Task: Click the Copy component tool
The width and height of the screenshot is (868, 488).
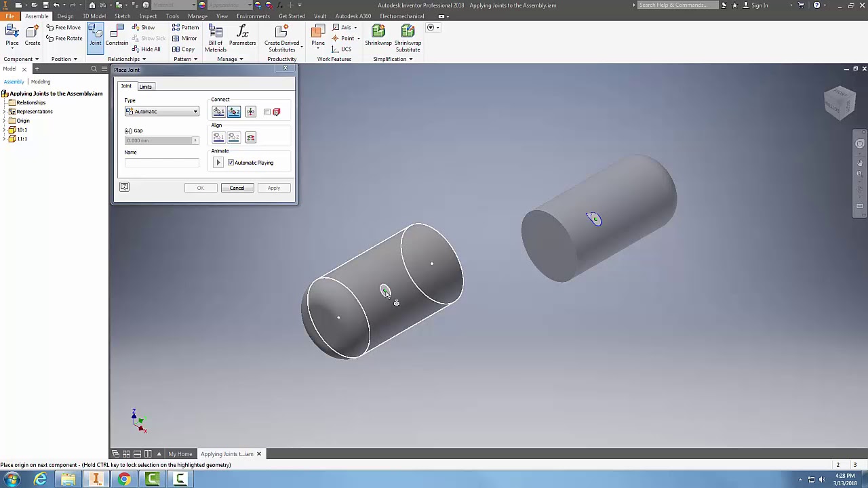Action: (x=183, y=49)
